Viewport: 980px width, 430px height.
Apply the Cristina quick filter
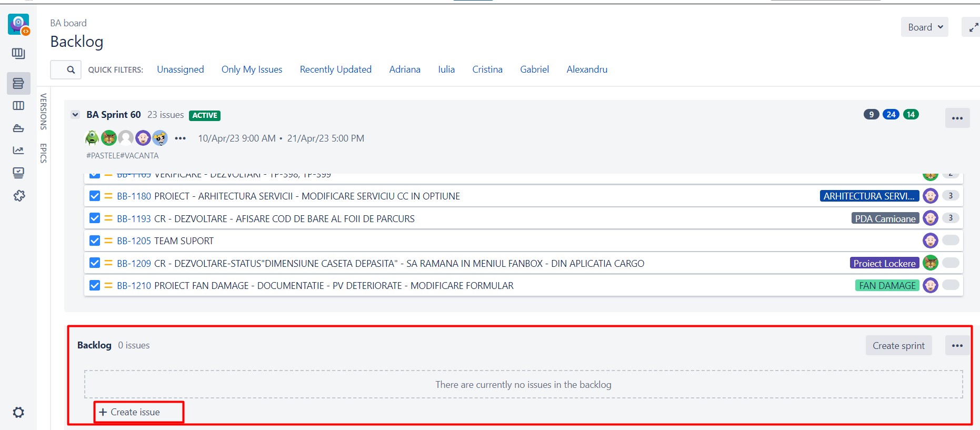coord(487,69)
